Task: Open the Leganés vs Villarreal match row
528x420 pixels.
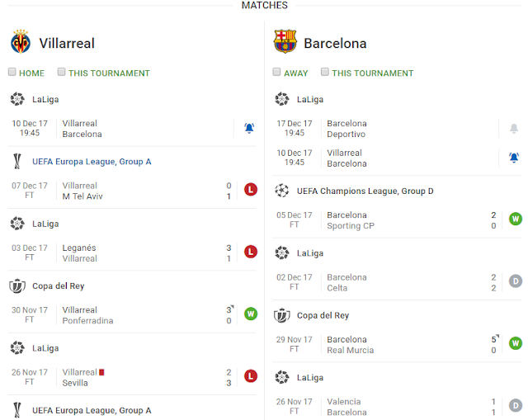Action: pyautogui.click(x=133, y=253)
